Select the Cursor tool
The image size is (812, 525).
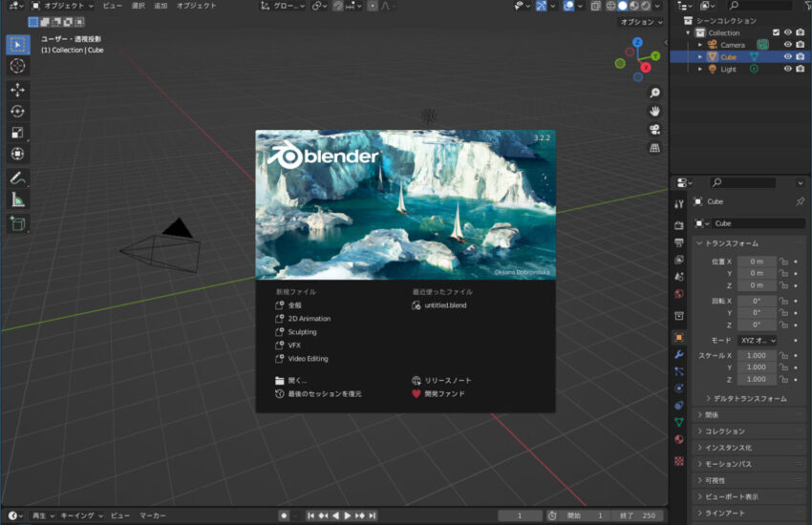(x=17, y=66)
